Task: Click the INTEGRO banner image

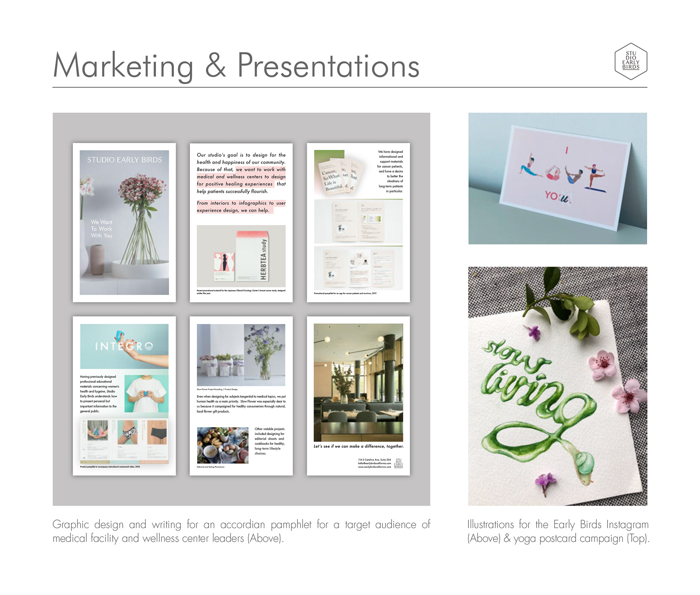Action: 124,346
